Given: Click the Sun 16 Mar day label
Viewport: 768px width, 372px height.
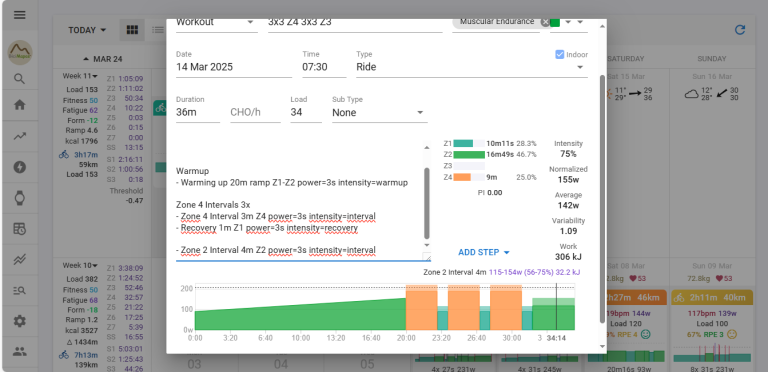Looking at the screenshot, I should click(712, 76).
